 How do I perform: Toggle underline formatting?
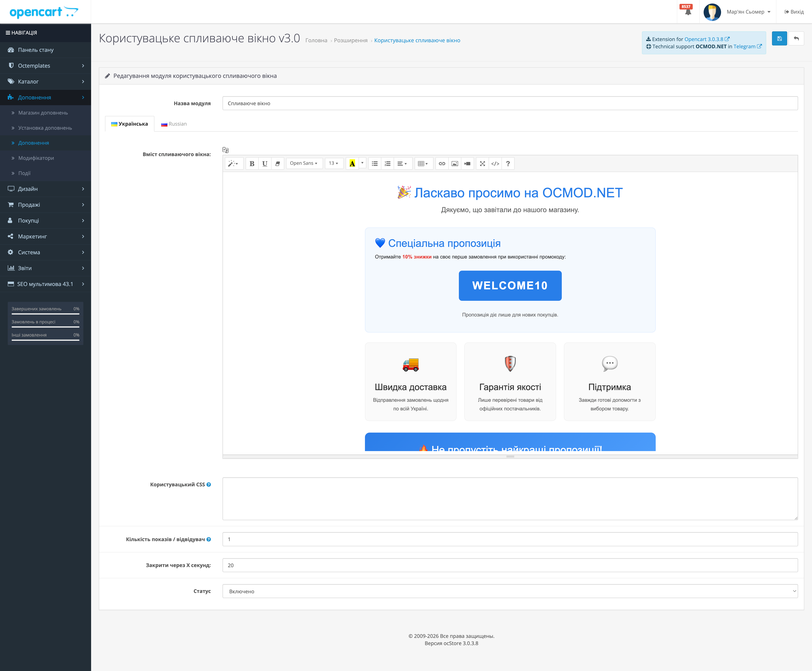pos(265,164)
